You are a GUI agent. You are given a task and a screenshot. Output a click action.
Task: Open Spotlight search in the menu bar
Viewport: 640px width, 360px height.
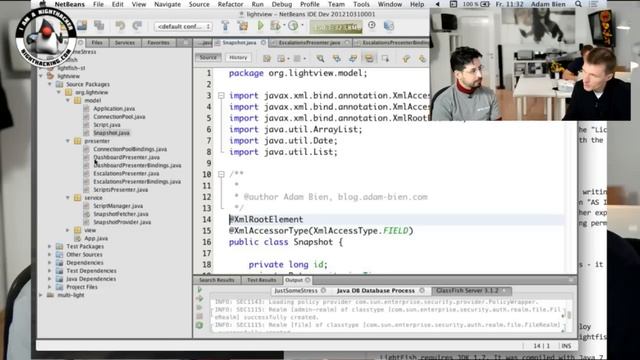pos(578,4)
